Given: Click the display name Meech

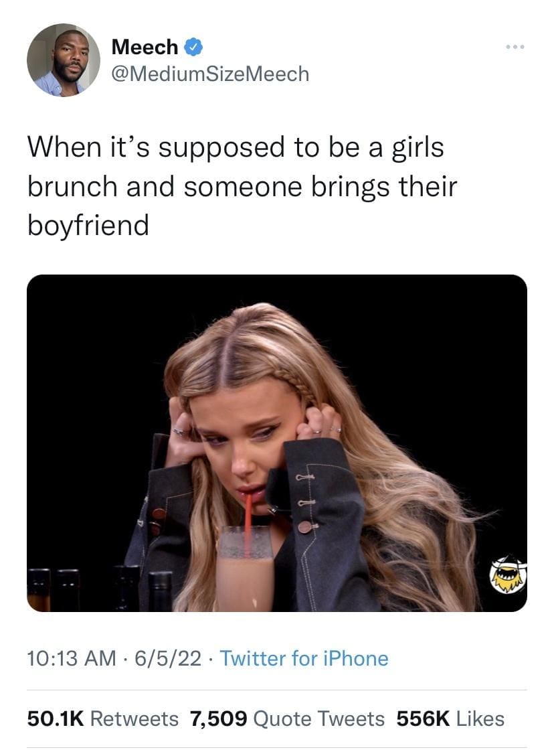Looking at the screenshot, I should point(145,48).
